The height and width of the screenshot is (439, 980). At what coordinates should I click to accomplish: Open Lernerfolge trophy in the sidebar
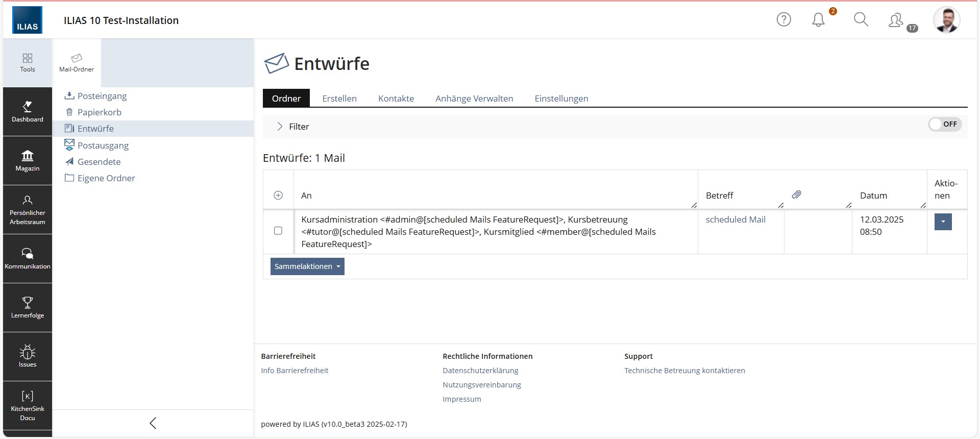click(x=28, y=307)
